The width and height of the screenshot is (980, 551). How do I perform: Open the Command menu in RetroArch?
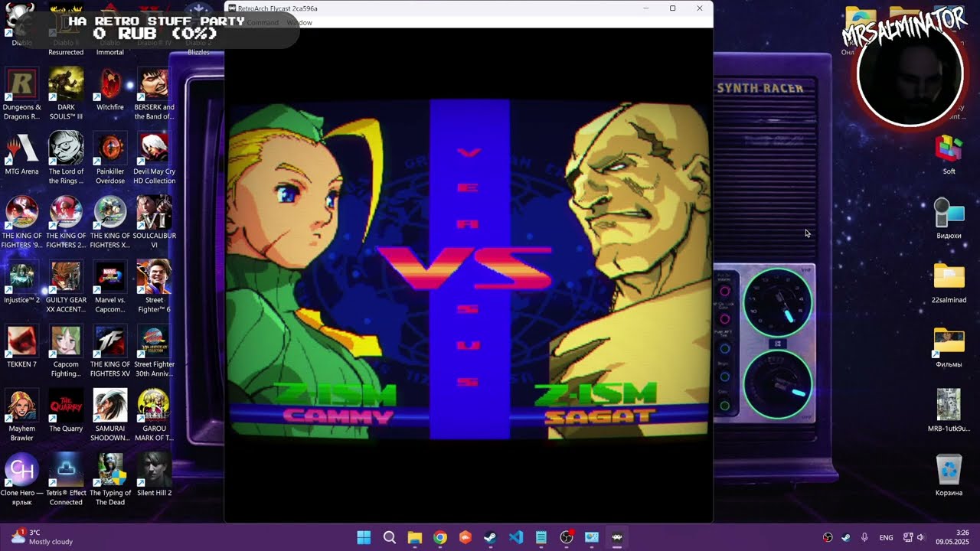(x=263, y=23)
